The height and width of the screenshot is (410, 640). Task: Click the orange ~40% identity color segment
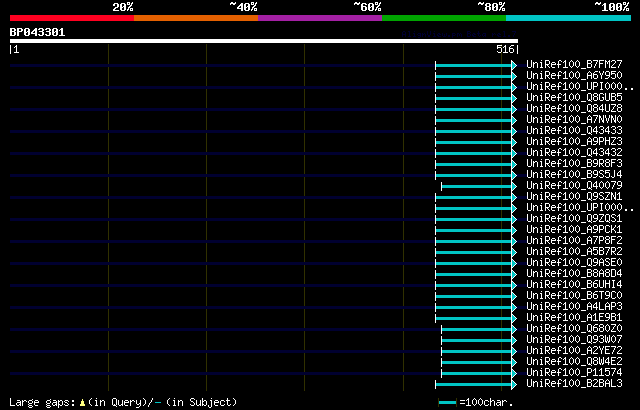(196, 18)
